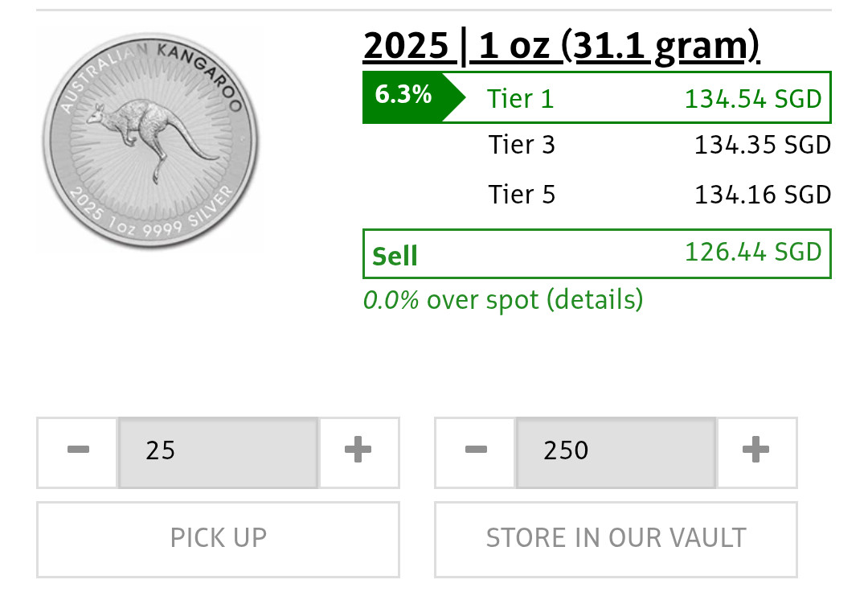This screenshot has height=592, width=868.
Task: Focus the vault quantity field showing 250
Action: [x=616, y=452]
